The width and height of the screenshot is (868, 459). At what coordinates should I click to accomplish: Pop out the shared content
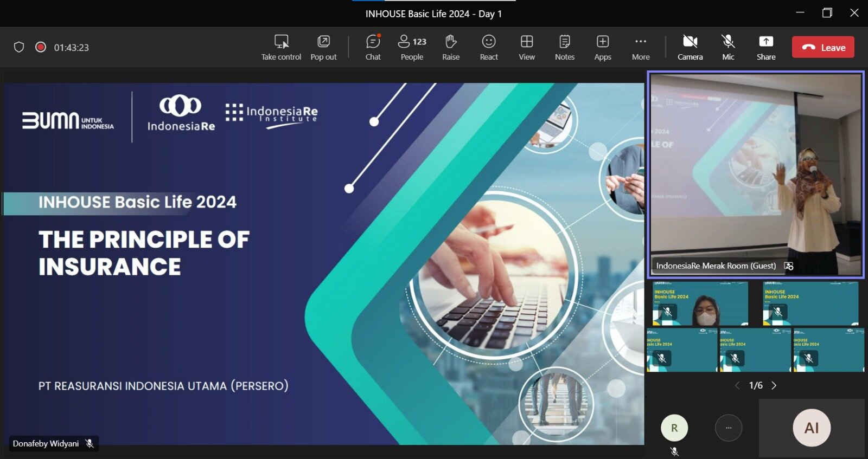click(323, 47)
